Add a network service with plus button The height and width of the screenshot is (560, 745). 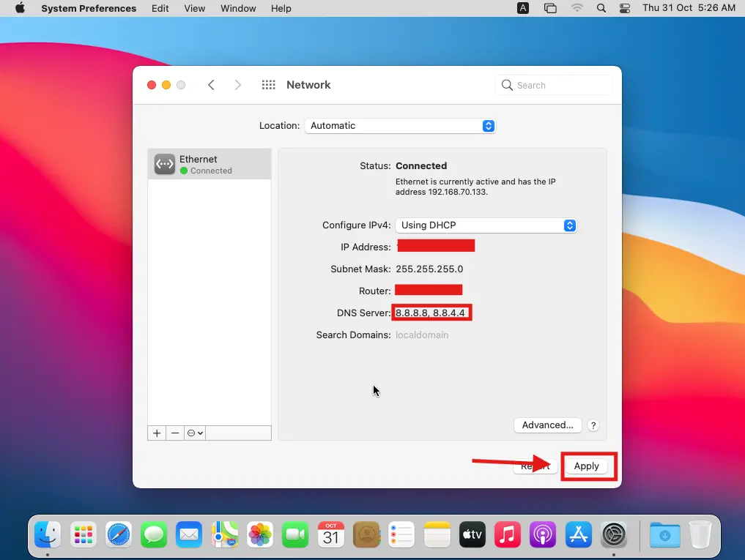157,433
